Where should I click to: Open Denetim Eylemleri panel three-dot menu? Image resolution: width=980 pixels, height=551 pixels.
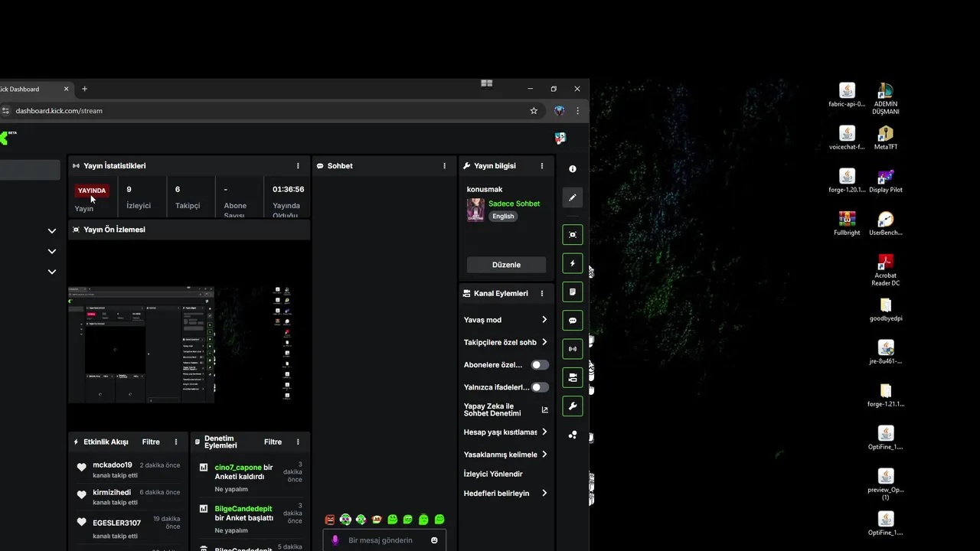point(298,442)
